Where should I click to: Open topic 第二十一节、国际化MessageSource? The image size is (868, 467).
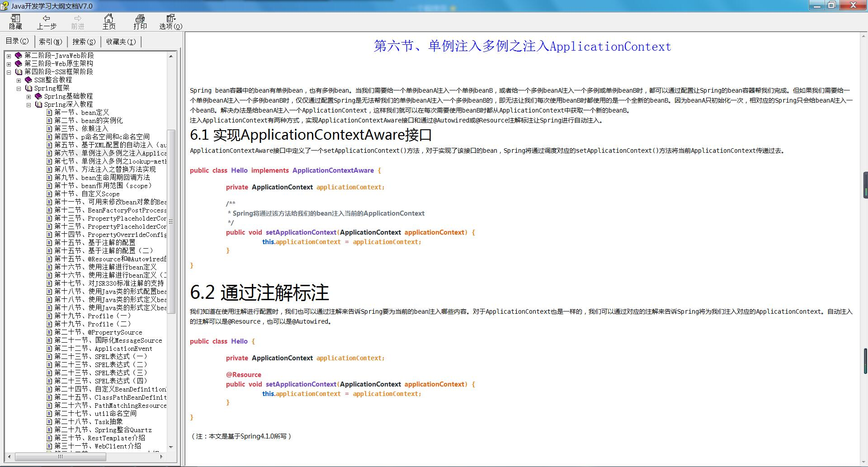point(108,340)
